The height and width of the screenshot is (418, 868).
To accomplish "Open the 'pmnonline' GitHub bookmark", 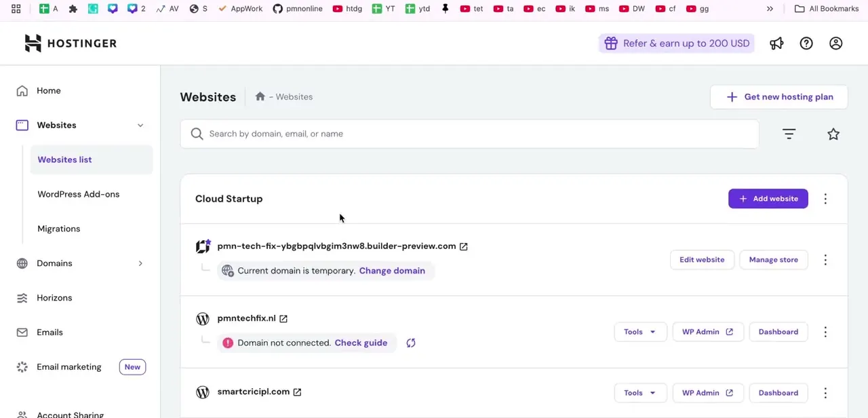I will coord(298,9).
